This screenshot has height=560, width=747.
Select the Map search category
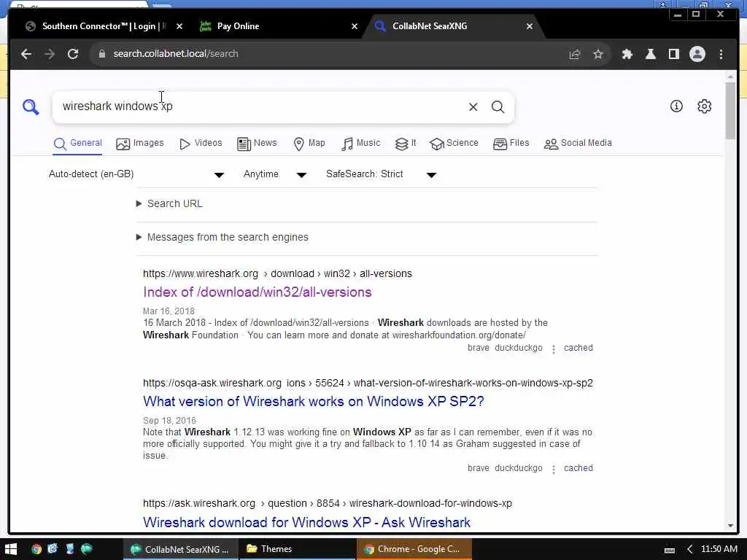309,144
